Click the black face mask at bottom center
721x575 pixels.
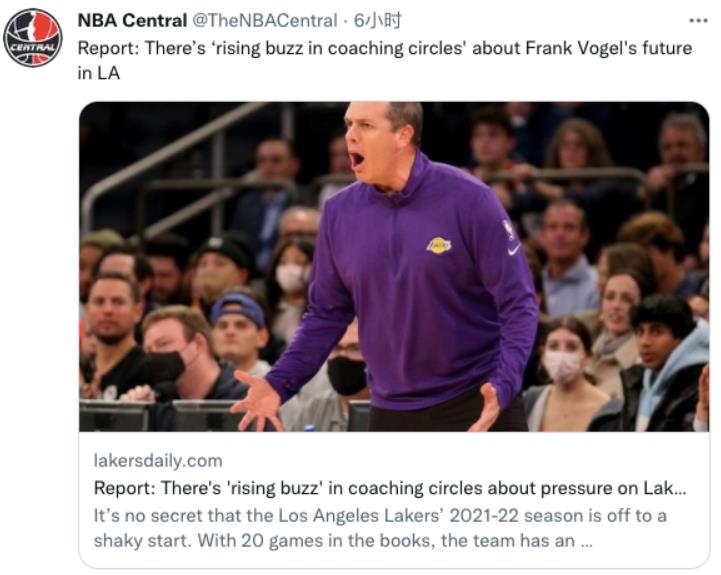pyautogui.click(x=347, y=375)
